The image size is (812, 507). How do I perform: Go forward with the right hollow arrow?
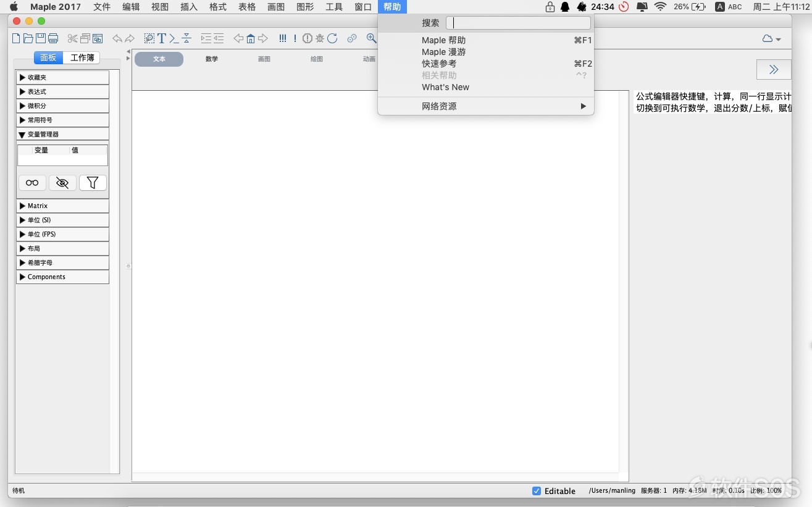pyautogui.click(x=263, y=38)
